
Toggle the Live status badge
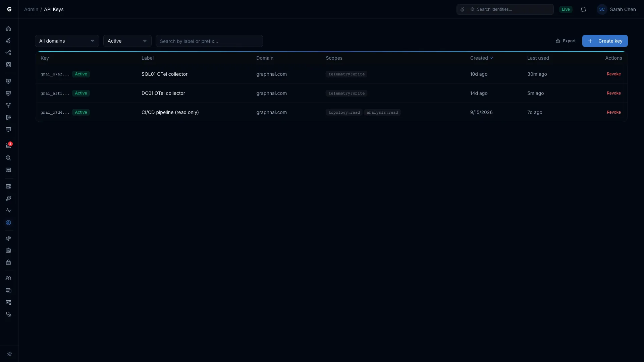566,9
